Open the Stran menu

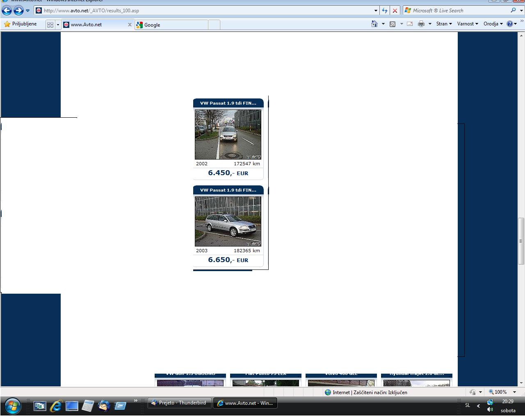tap(444, 24)
